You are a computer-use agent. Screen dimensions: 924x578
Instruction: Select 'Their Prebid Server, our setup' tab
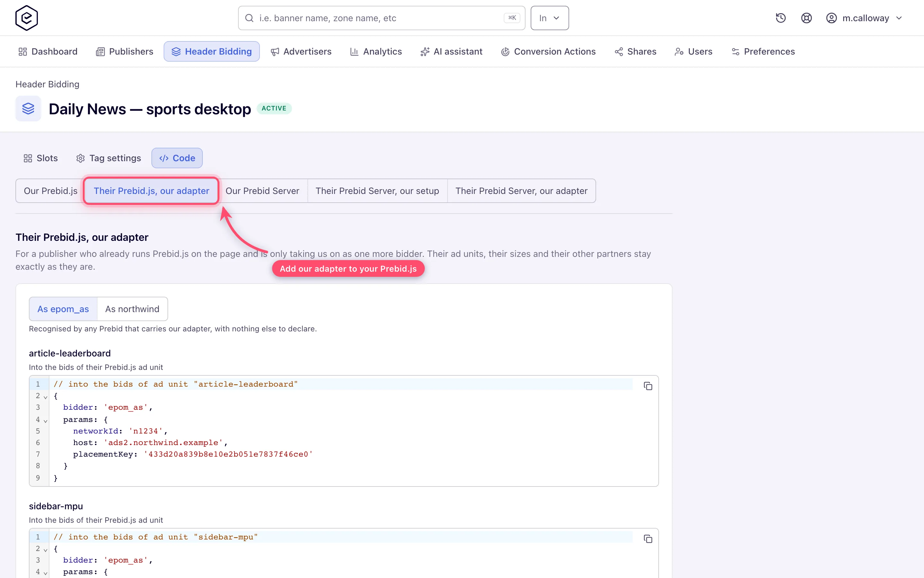[x=377, y=191]
